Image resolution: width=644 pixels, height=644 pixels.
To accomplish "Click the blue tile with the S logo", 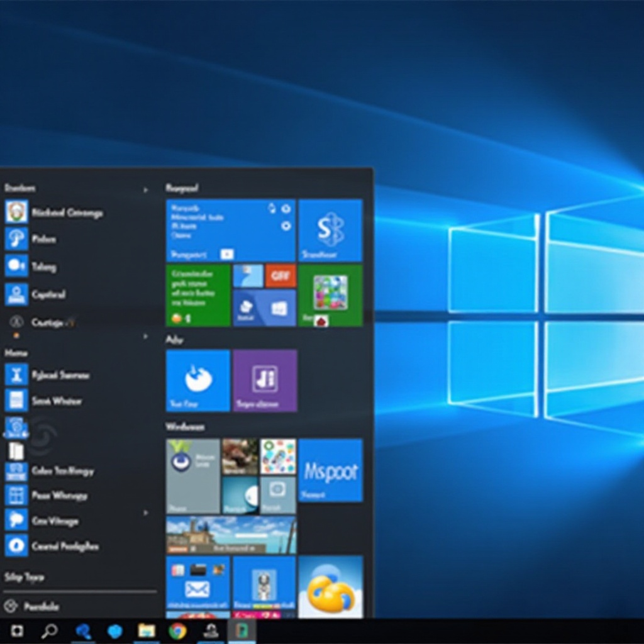I will coord(330,230).
